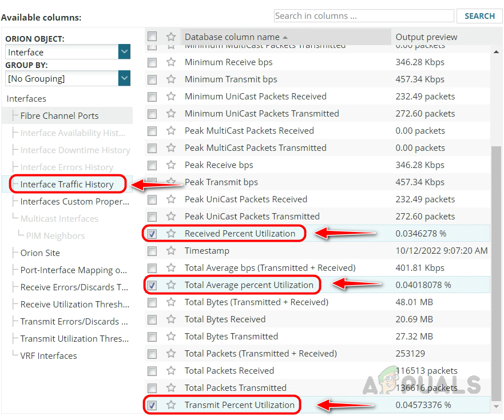Select Orion Site in tree

click(40, 253)
